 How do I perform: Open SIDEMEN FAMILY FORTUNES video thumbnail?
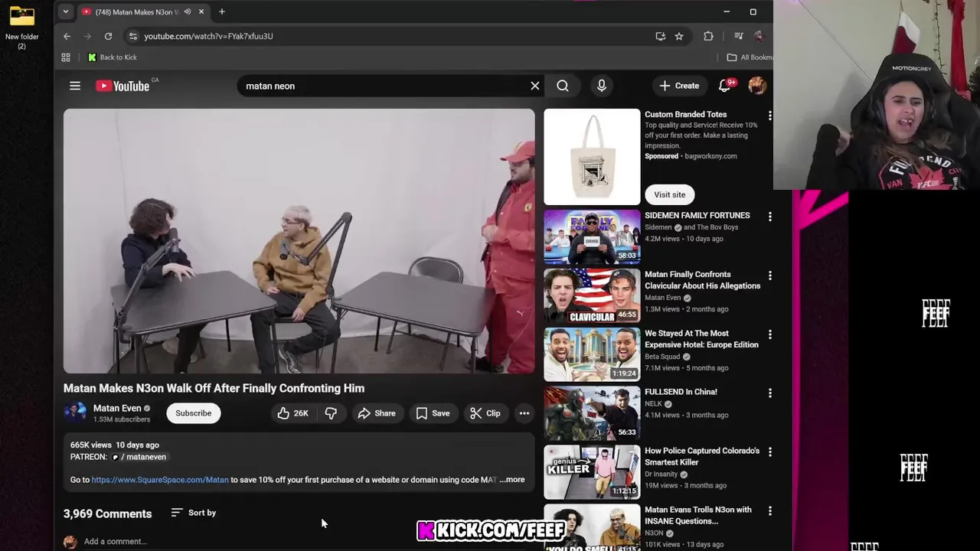[x=592, y=236]
